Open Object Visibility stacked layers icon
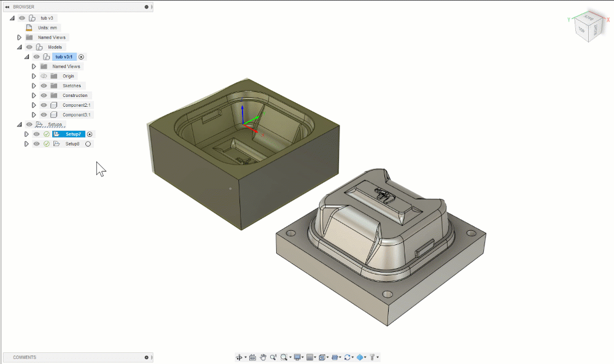Viewport: 614px width, 364px height. click(x=335, y=357)
